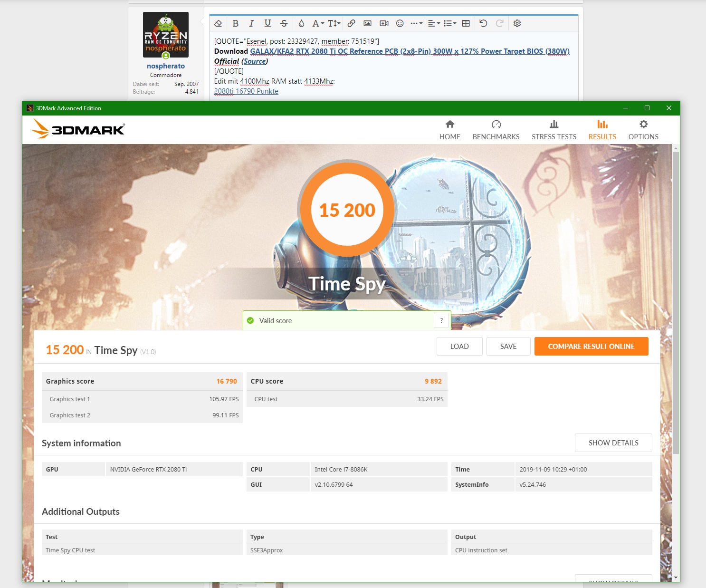Click the LOAD button
The width and height of the screenshot is (706, 588).
click(x=459, y=347)
